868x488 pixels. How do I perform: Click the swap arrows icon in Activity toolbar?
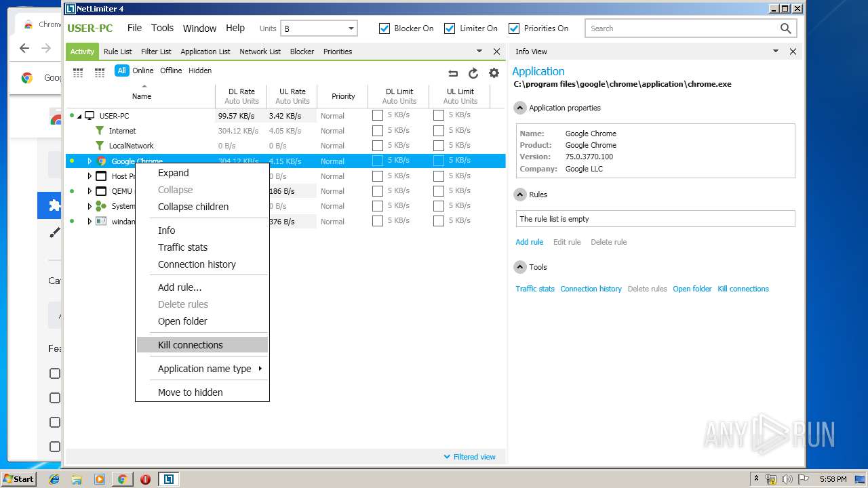point(453,73)
